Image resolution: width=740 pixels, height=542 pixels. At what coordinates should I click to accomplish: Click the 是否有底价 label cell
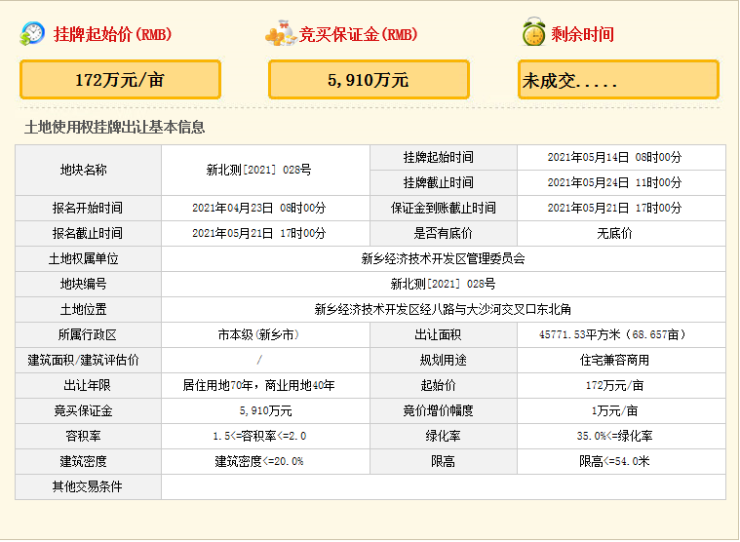coord(444,233)
